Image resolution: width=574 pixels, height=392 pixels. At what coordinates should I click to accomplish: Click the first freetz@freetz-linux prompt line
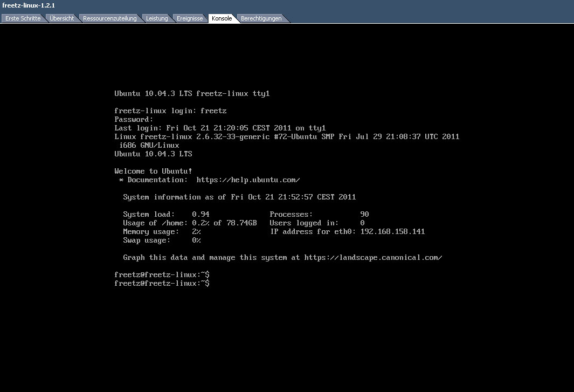click(x=162, y=275)
